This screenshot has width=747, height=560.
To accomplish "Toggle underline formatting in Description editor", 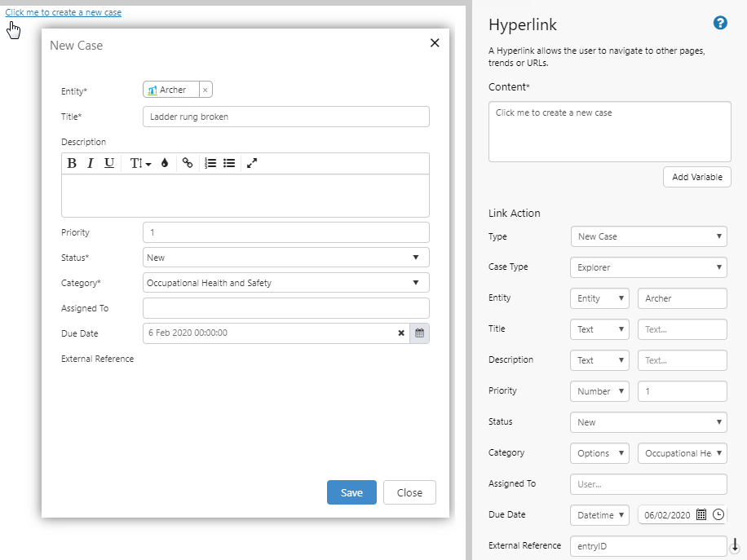I will (109, 163).
